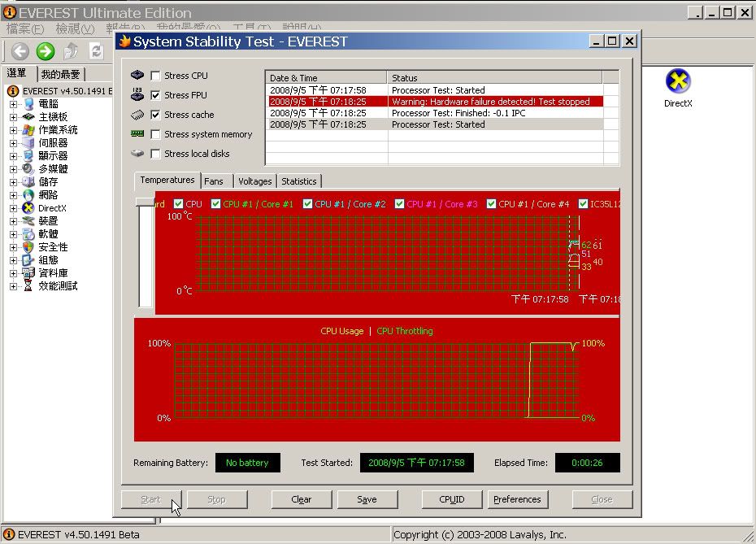Expand the 多媒體 tree node
Viewport: 756px width, 544px height.
point(14,169)
